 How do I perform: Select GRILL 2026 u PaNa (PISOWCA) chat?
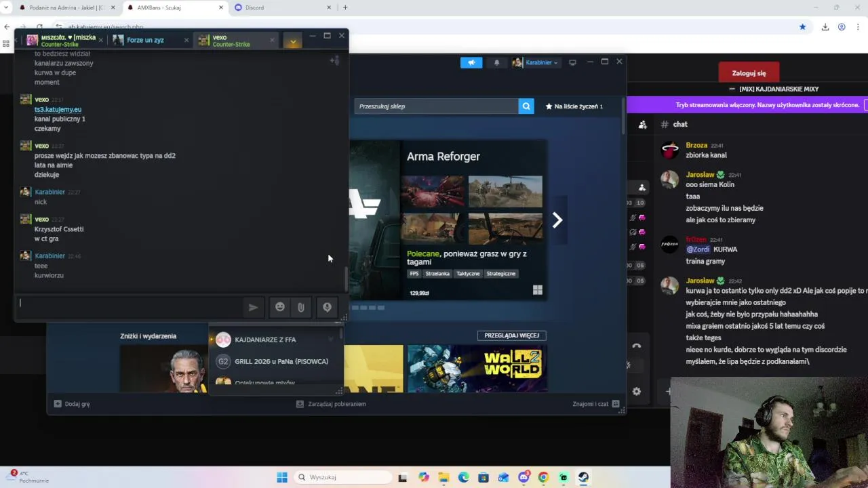275,361
